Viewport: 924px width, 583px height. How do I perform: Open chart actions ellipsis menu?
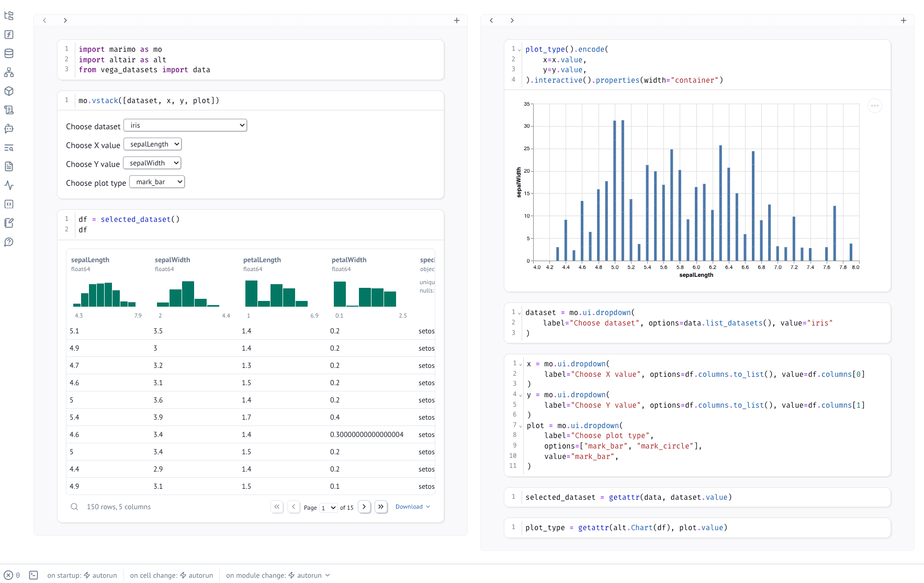pyautogui.click(x=874, y=106)
